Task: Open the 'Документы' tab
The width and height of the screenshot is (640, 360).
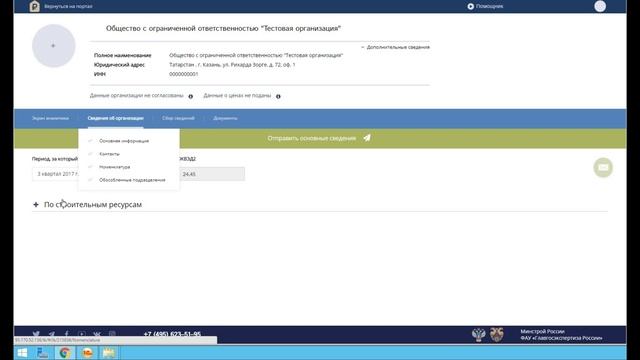Action: tap(225, 118)
